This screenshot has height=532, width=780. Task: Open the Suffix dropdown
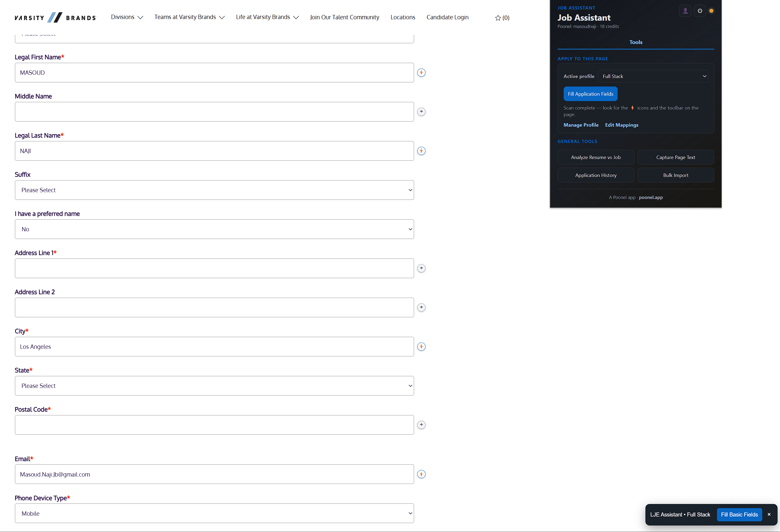point(214,190)
